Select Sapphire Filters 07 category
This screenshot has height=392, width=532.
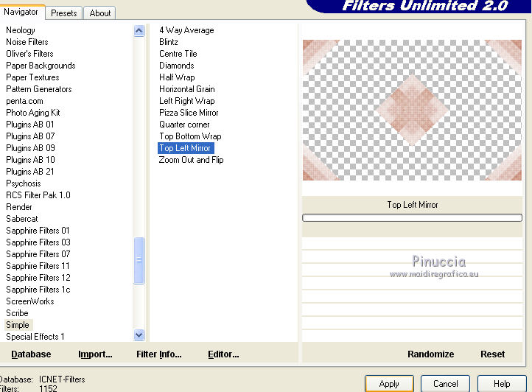38,254
